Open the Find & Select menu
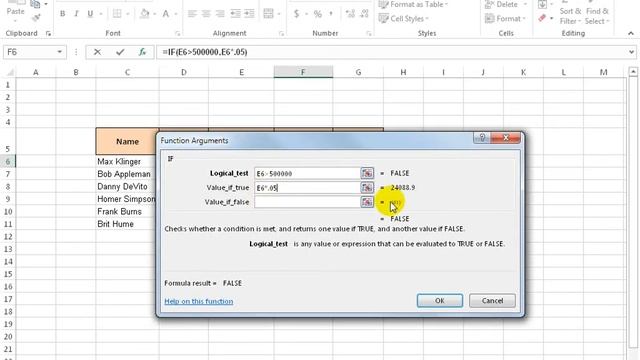This screenshot has width=640, height=360. click(597, 16)
